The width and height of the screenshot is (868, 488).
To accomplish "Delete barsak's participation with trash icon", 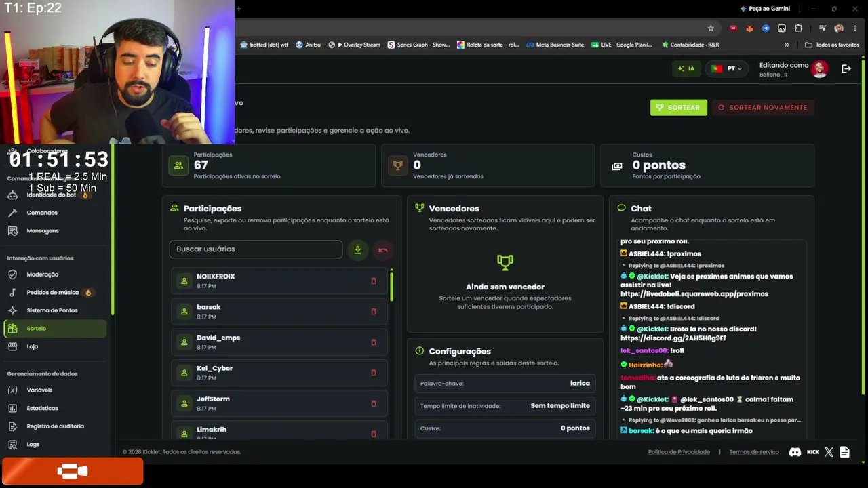I will tap(374, 312).
